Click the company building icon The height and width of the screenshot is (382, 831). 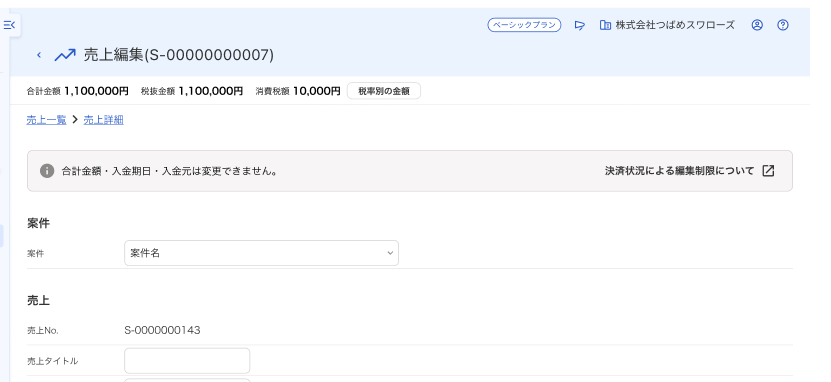coord(605,25)
